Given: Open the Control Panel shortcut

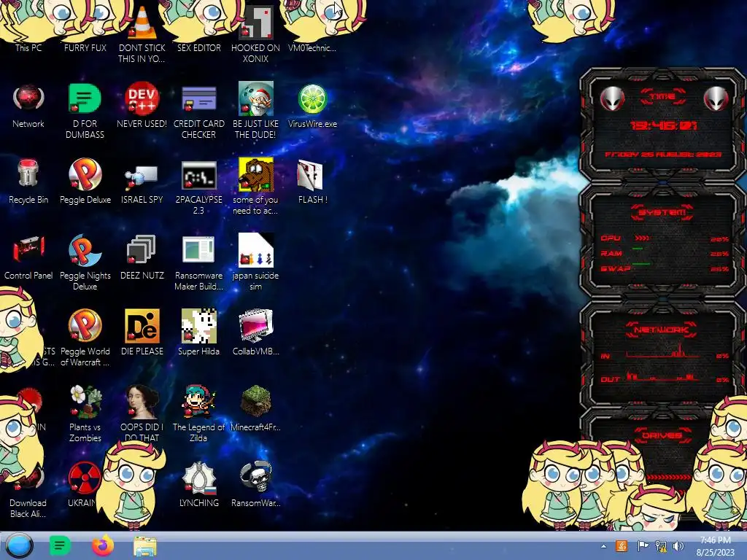Looking at the screenshot, I should point(28,249).
